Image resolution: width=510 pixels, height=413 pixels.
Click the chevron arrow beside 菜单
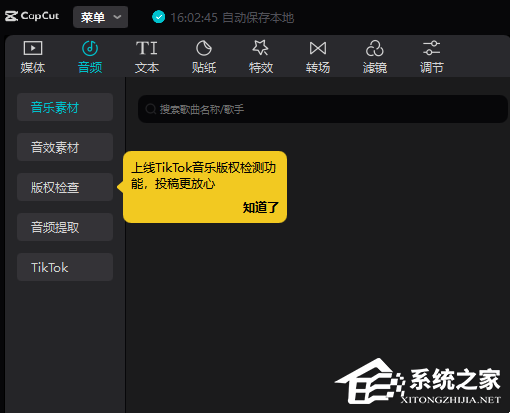click(117, 17)
